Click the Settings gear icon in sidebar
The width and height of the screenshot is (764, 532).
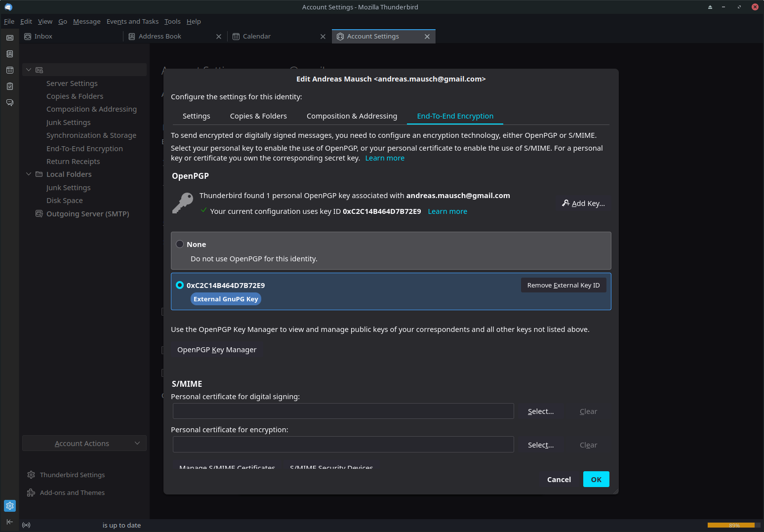click(10, 506)
